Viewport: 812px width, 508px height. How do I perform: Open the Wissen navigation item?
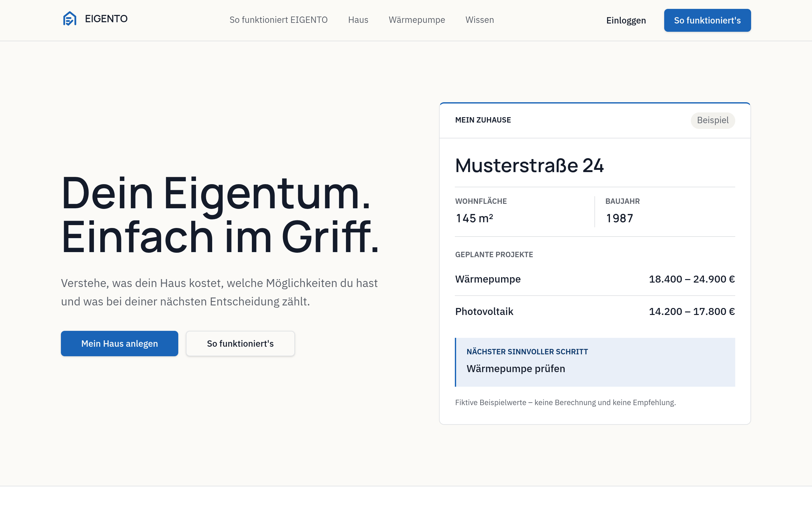pyautogui.click(x=480, y=20)
